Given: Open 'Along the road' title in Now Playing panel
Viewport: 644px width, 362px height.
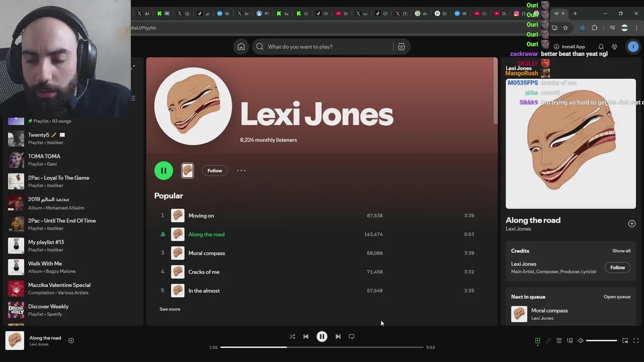Looking at the screenshot, I should coord(533,220).
